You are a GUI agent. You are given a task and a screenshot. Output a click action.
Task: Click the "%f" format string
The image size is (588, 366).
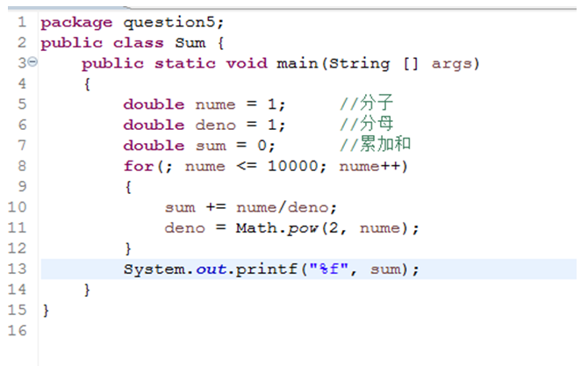click(331, 269)
